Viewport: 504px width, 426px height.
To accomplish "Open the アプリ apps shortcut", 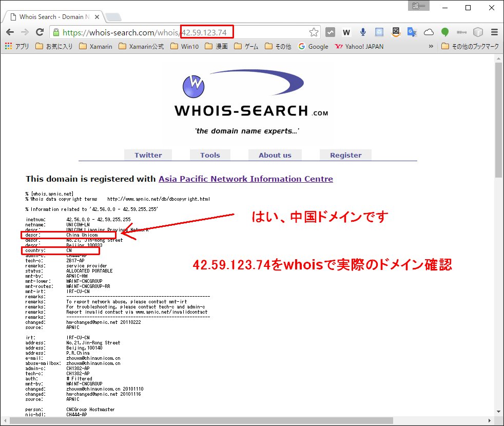I will pos(17,46).
